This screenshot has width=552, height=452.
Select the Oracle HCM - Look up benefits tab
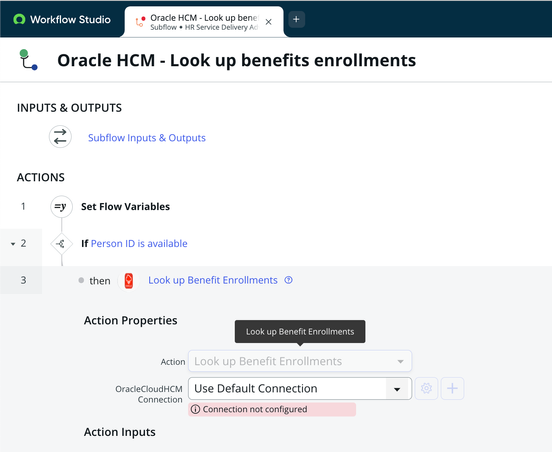(197, 22)
